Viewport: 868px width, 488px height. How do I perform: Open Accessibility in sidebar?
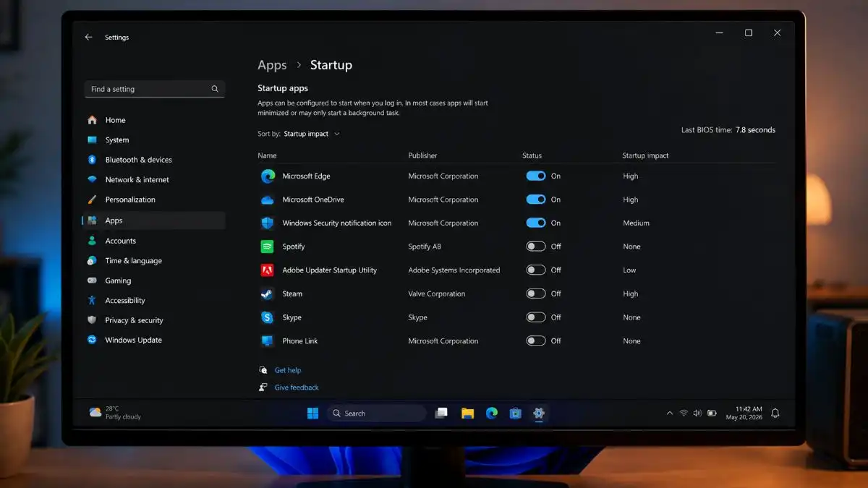[154, 300]
